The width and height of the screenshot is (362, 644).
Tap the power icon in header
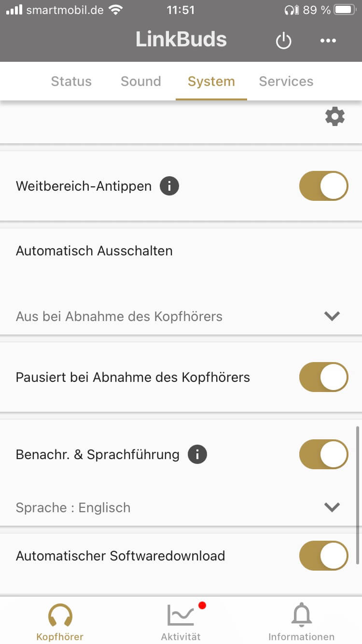(283, 41)
